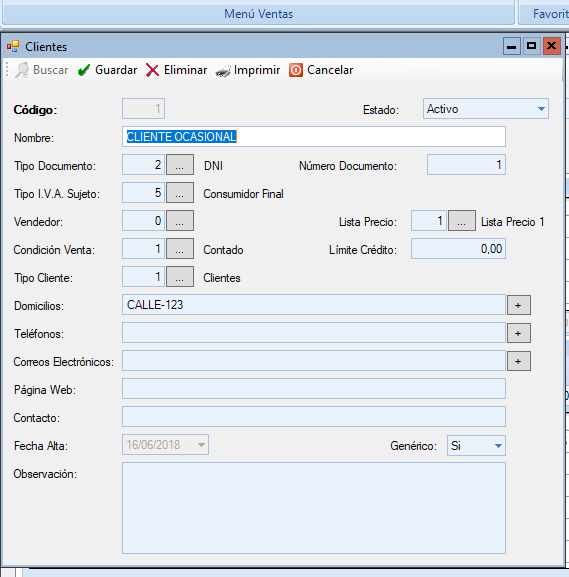569x577 pixels.
Task: Open the Fecha Alta date picker arrow
Action: point(201,445)
